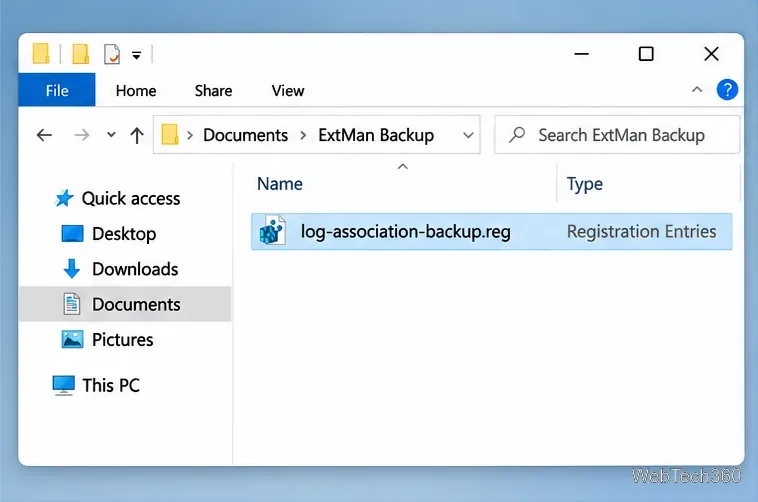Click the Help question mark icon
This screenshot has height=502, width=758.
[727, 89]
